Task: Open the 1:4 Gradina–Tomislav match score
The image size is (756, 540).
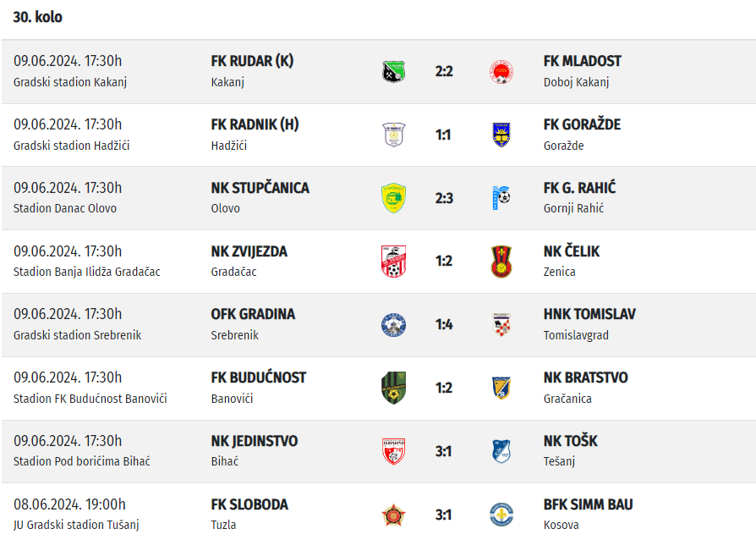Action: [x=444, y=324]
